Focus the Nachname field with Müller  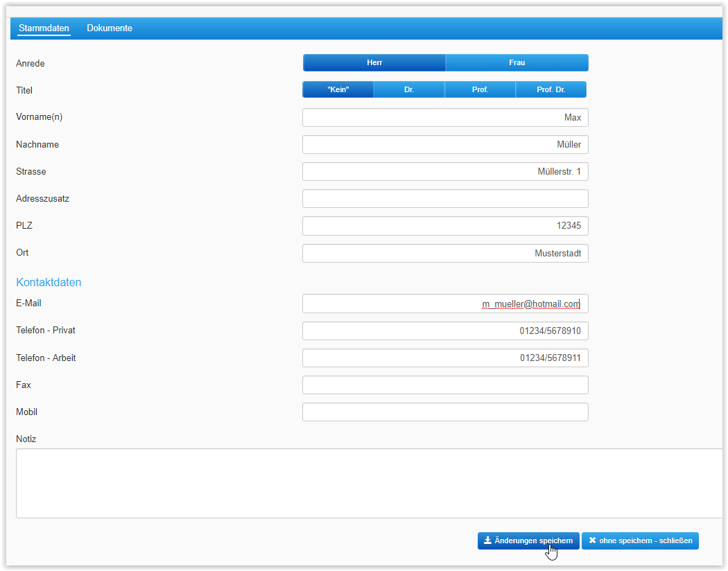[x=445, y=145]
